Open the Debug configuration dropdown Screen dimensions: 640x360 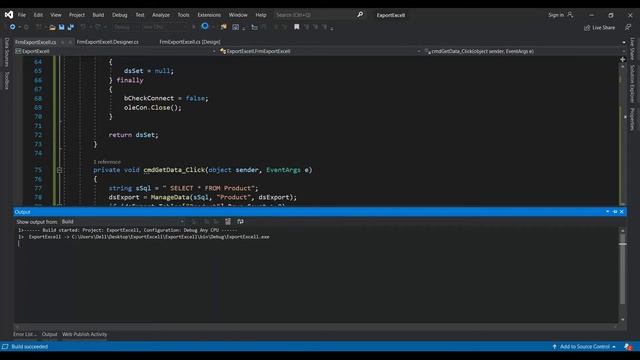[125, 27]
